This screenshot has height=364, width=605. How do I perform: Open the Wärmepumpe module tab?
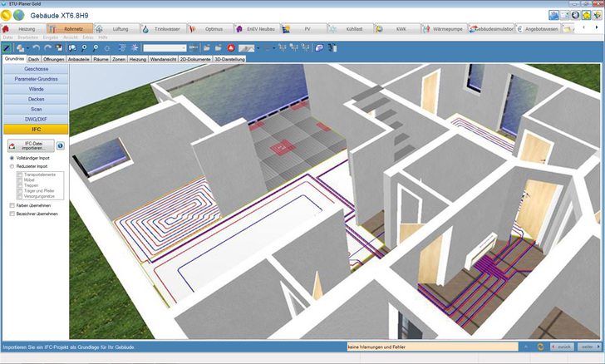444,29
